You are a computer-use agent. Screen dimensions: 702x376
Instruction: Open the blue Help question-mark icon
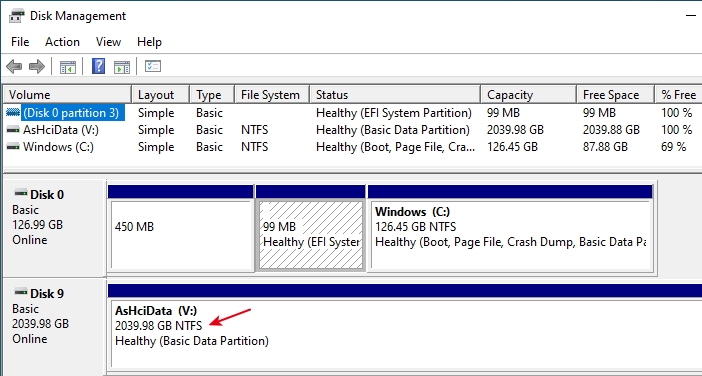click(98, 66)
